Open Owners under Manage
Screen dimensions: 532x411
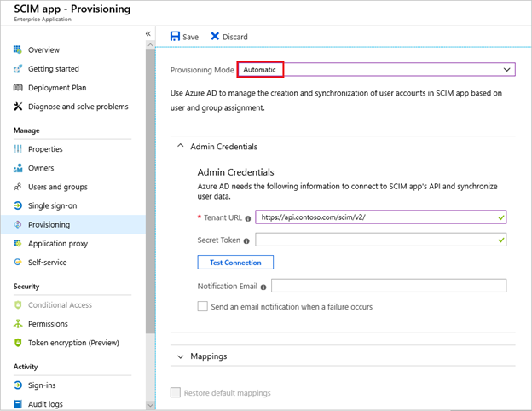[x=41, y=168]
